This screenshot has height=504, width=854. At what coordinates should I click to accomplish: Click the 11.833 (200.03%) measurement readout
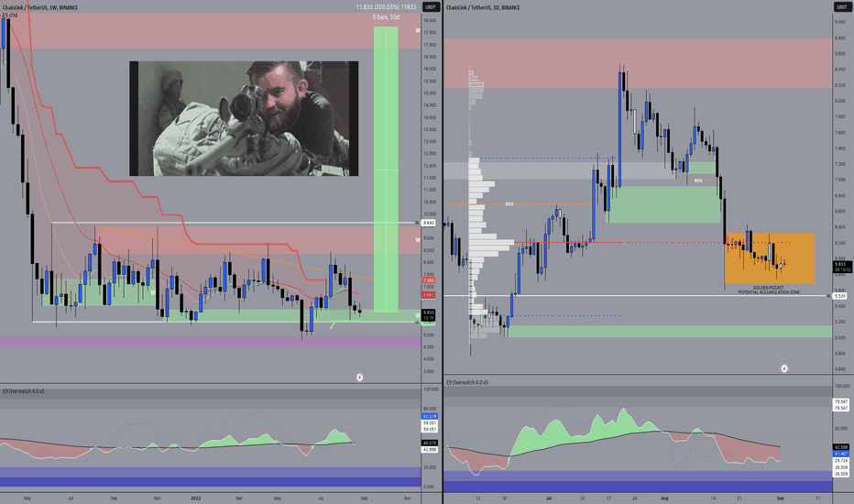pos(386,7)
